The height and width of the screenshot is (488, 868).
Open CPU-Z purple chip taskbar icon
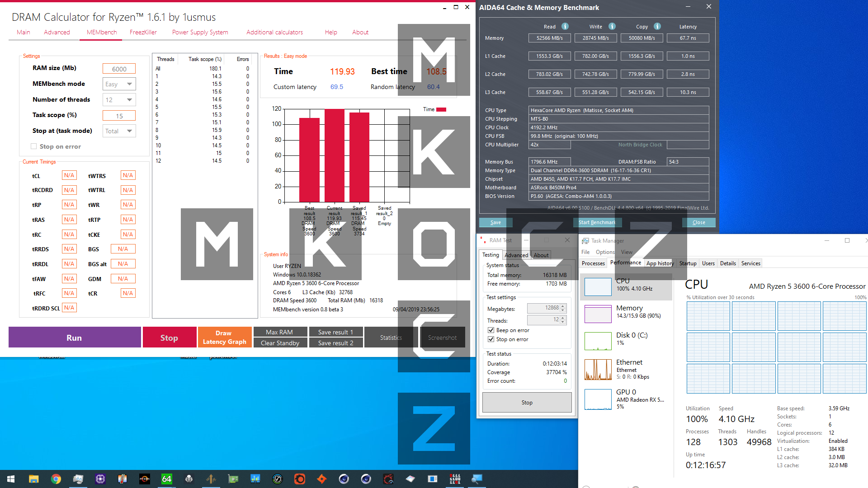point(100,479)
